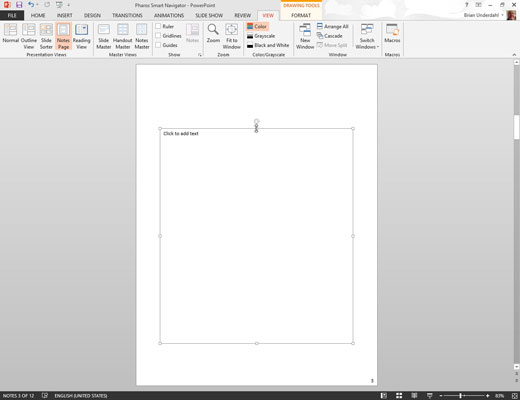Undo last action in Quick Access toolbar
Image resolution: width=520 pixels, height=400 pixels.
click(31, 5)
